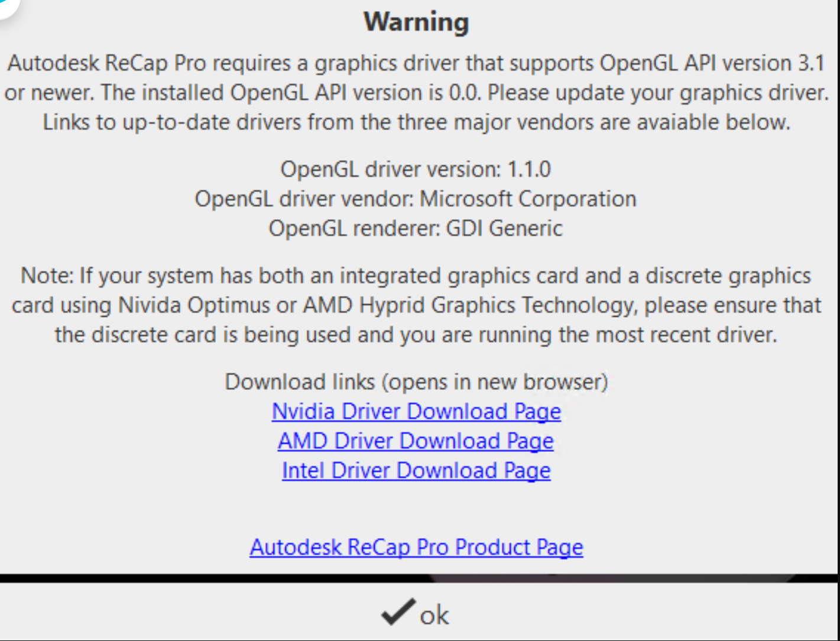The image size is (840, 641).
Task: Click the OpenGL renderer GDI Generic line
Action: [416, 229]
